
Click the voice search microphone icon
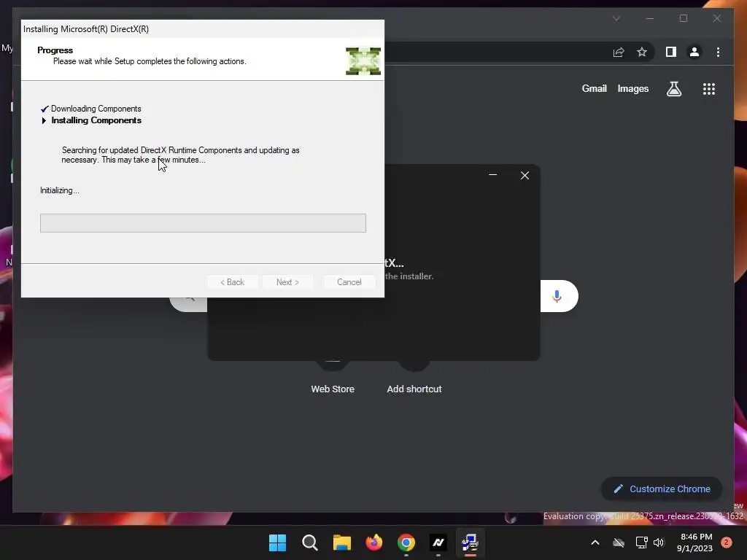(x=557, y=296)
